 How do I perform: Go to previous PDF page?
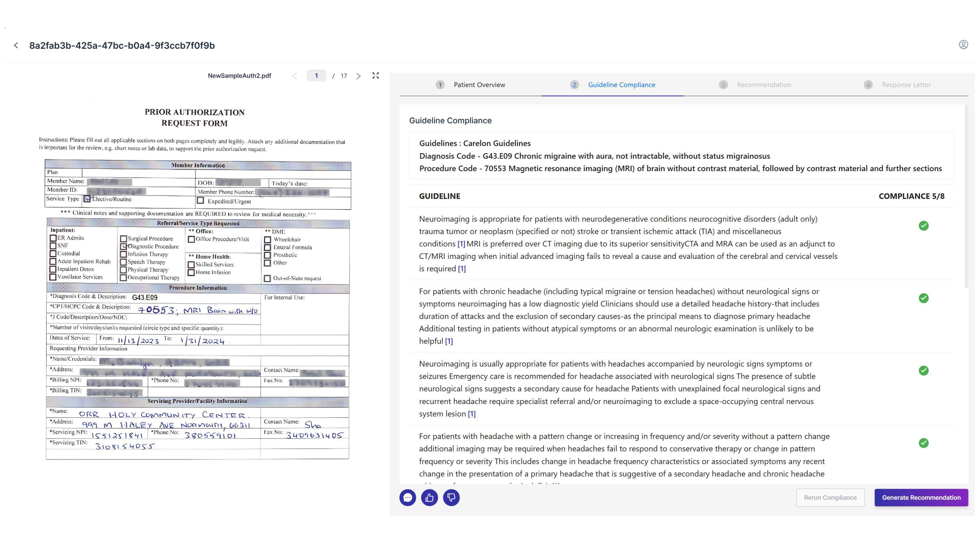pyautogui.click(x=295, y=76)
